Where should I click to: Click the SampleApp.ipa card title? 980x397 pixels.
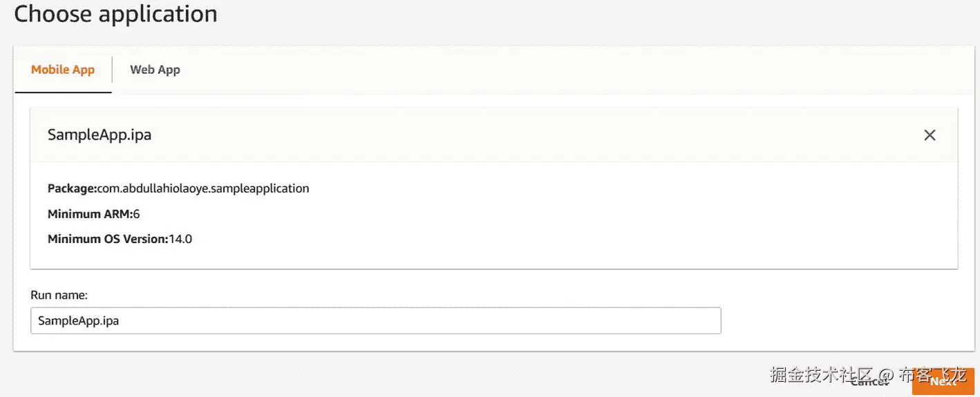[x=100, y=135]
